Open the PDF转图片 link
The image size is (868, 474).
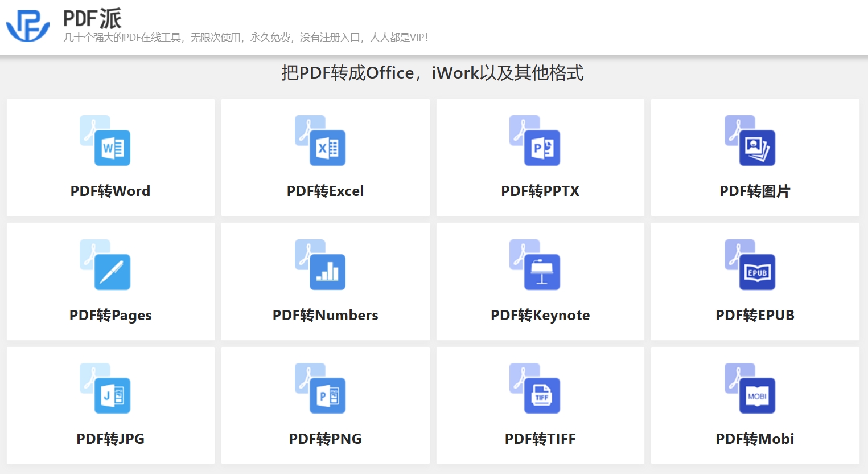(x=755, y=191)
